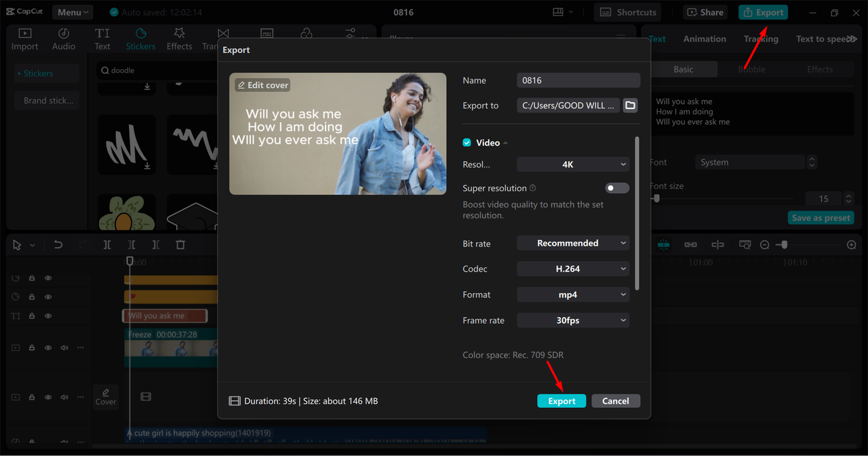Viewport: 868px width, 456px height.
Task: Select the Basic sub-tab
Action: coord(684,69)
